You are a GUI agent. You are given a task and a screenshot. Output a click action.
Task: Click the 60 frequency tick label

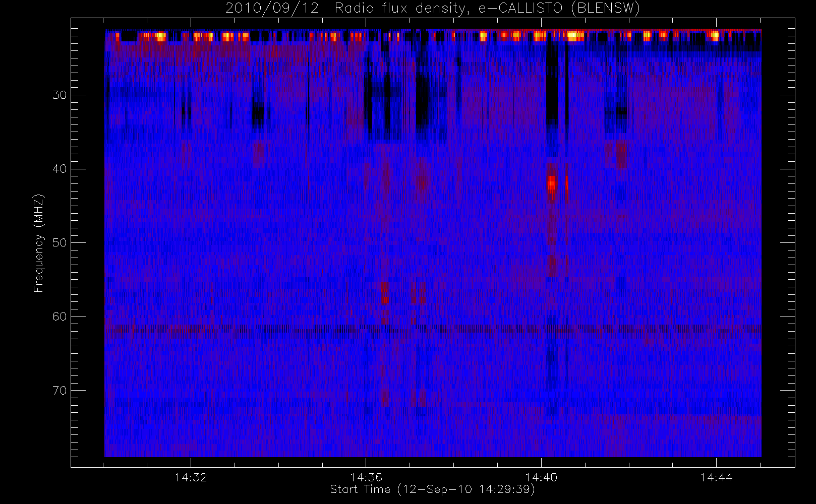tap(60, 317)
